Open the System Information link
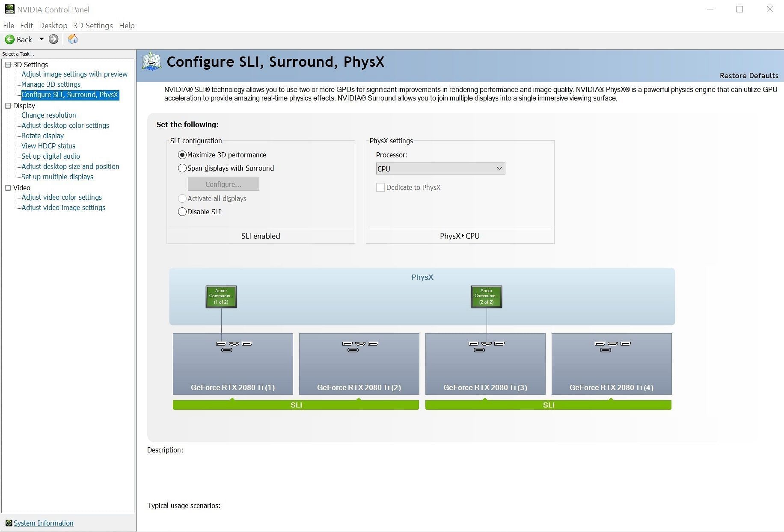 click(x=43, y=523)
